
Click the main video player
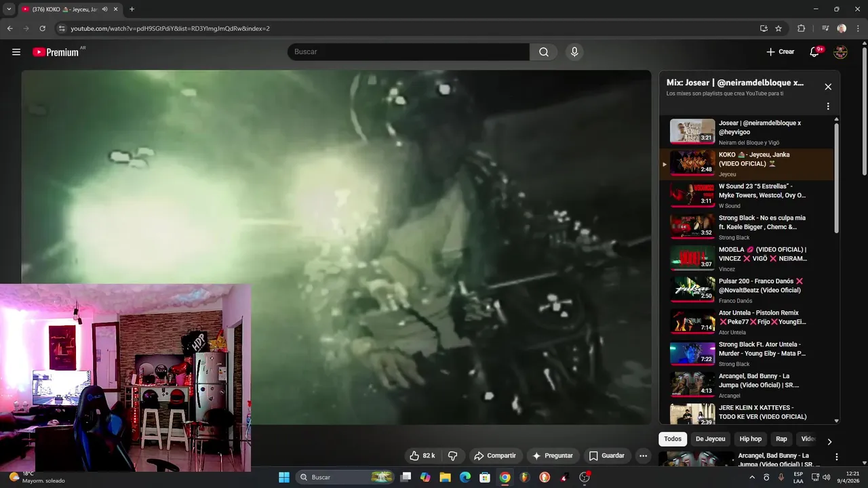click(x=336, y=247)
